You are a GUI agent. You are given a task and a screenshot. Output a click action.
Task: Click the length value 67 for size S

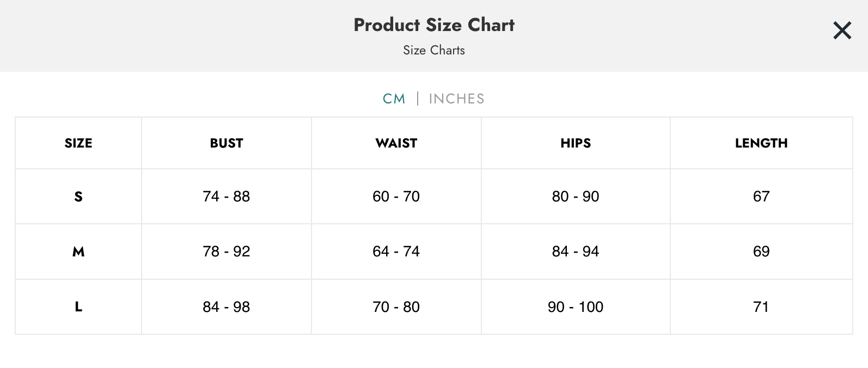click(761, 197)
